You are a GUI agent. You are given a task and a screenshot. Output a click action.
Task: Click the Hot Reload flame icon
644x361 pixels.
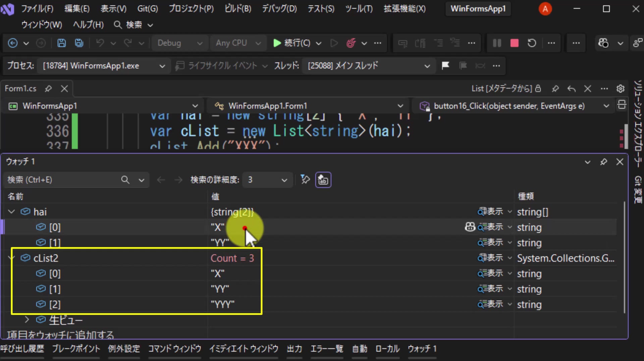point(351,43)
